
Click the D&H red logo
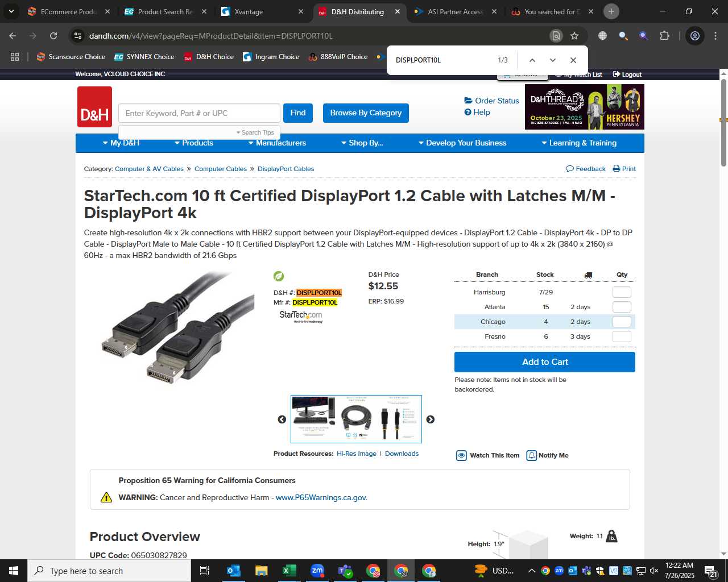pyautogui.click(x=94, y=107)
